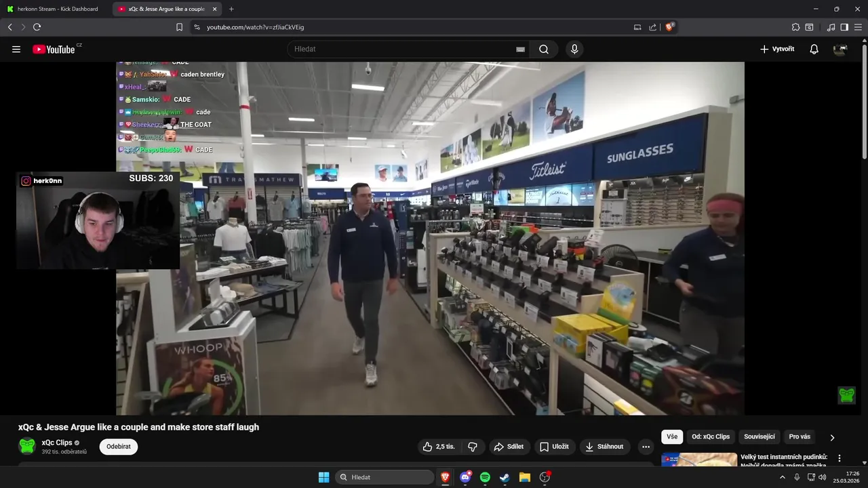Open Discord from the taskbar
The width and height of the screenshot is (868, 488).
pyautogui.click(x=465, y=477)
